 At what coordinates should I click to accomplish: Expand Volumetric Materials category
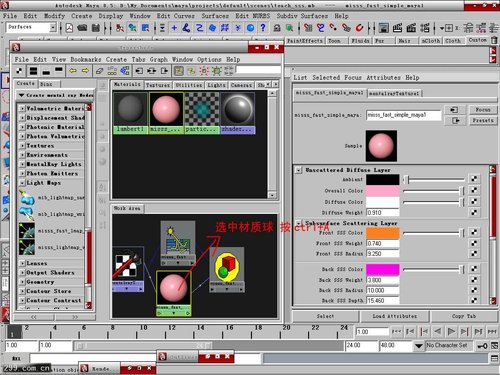[23, 108]
